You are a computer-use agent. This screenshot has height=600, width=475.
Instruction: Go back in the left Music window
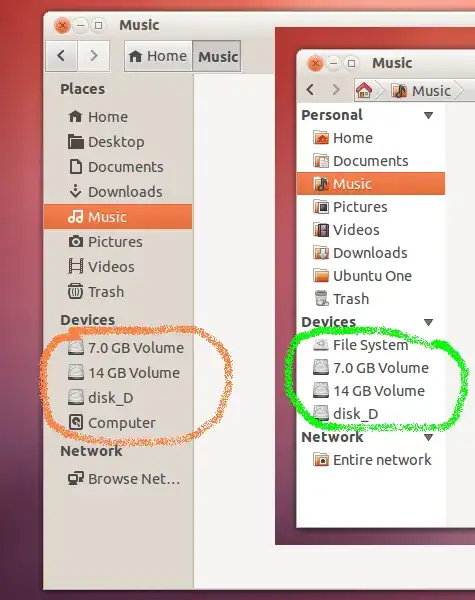click(x=61, y=56)
